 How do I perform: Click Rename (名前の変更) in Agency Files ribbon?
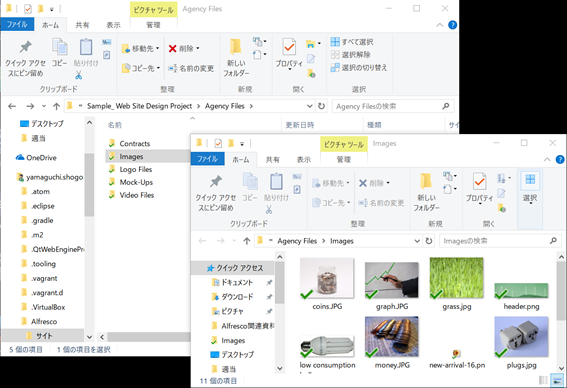click(x=191, y=68)
